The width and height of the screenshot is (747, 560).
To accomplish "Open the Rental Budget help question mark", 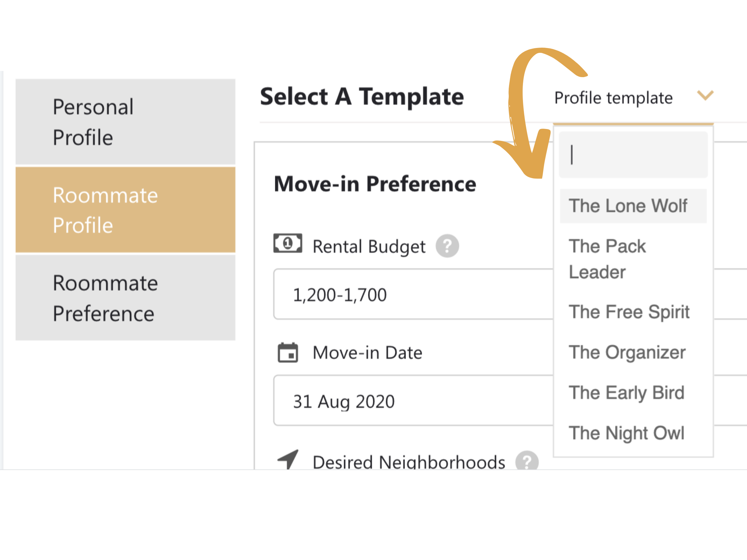I will [447, 246].
